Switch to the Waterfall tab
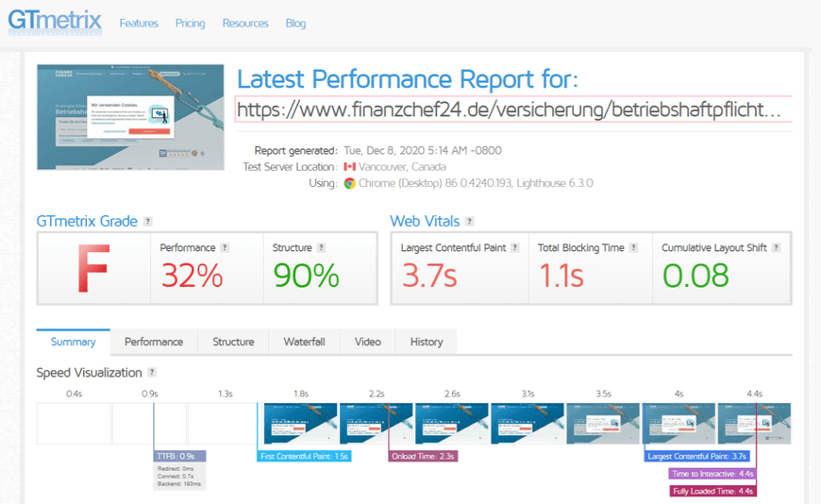The height and width of the screenshot is (504, 821). click(304, 342)
